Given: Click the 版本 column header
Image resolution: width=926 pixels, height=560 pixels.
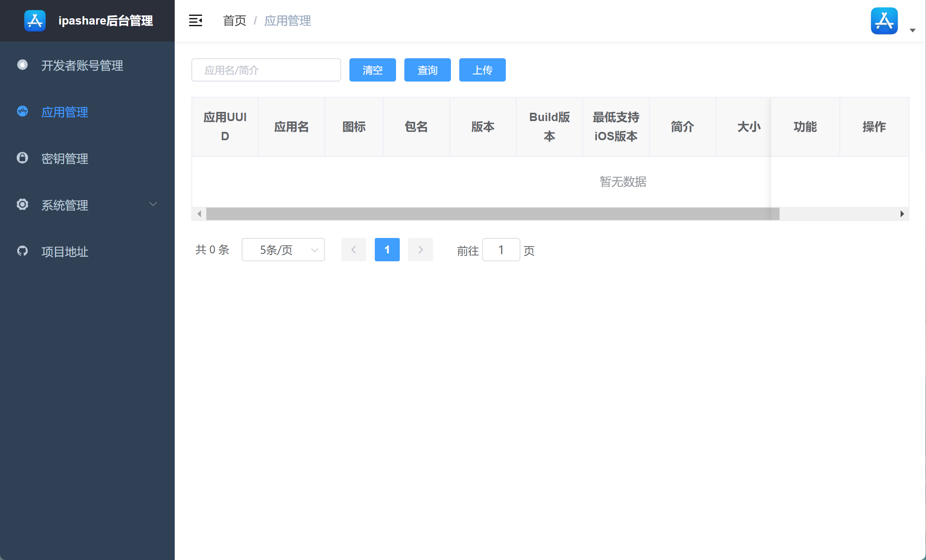Looking at the screenshot, I should [x=483, y=127].
